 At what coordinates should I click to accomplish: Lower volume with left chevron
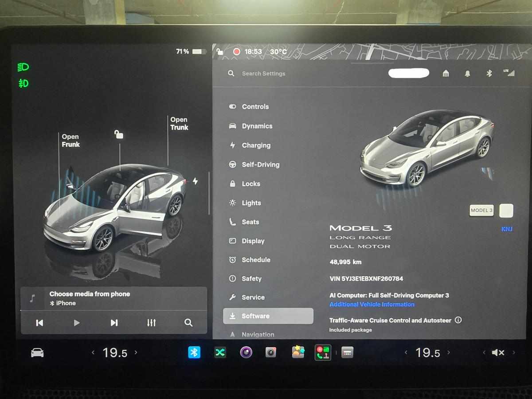click(484, 353)
